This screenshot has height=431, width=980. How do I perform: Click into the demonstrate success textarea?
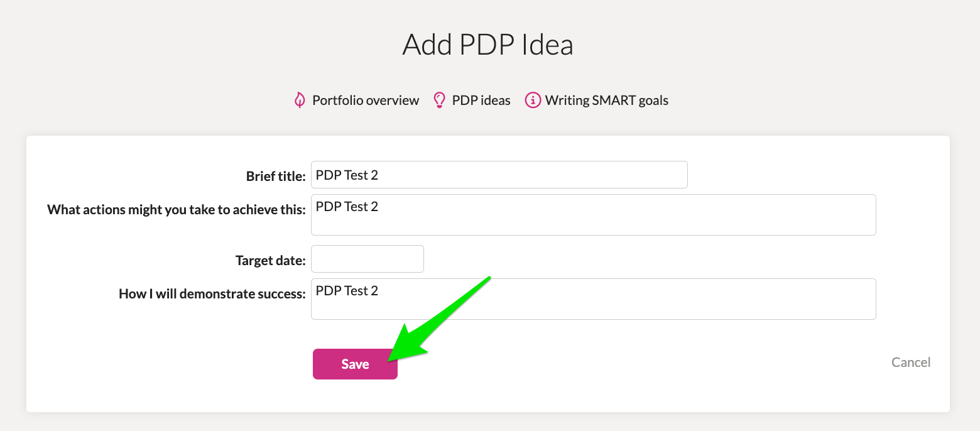point(594,299)
